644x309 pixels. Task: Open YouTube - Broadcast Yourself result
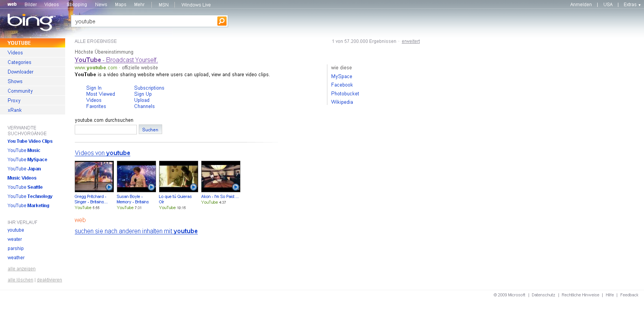[116, 60]
